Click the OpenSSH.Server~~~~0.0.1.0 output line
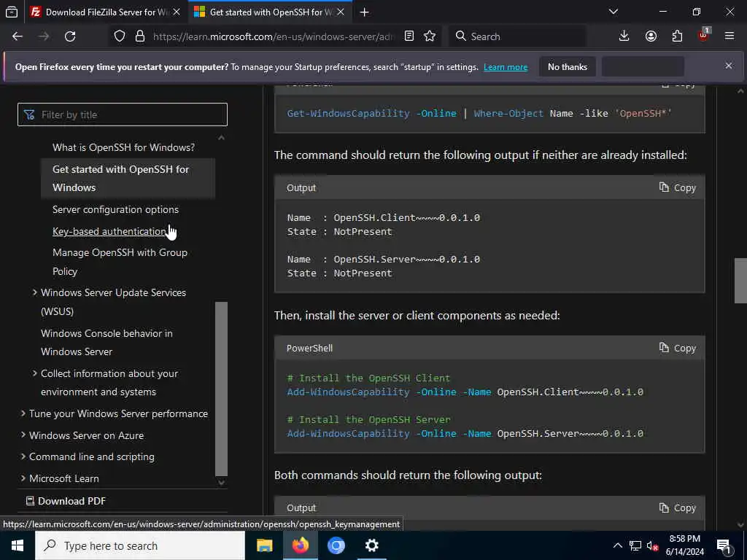 click(383, 260)
